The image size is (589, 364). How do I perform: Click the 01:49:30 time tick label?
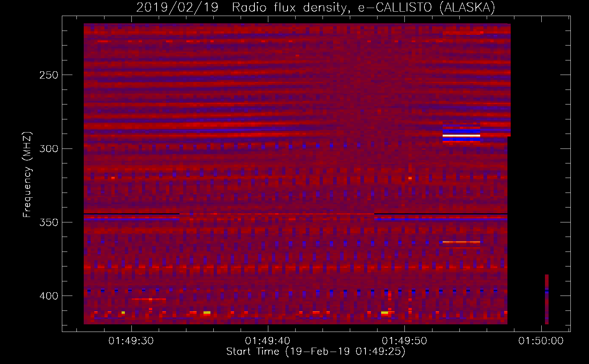pos(131,341)
